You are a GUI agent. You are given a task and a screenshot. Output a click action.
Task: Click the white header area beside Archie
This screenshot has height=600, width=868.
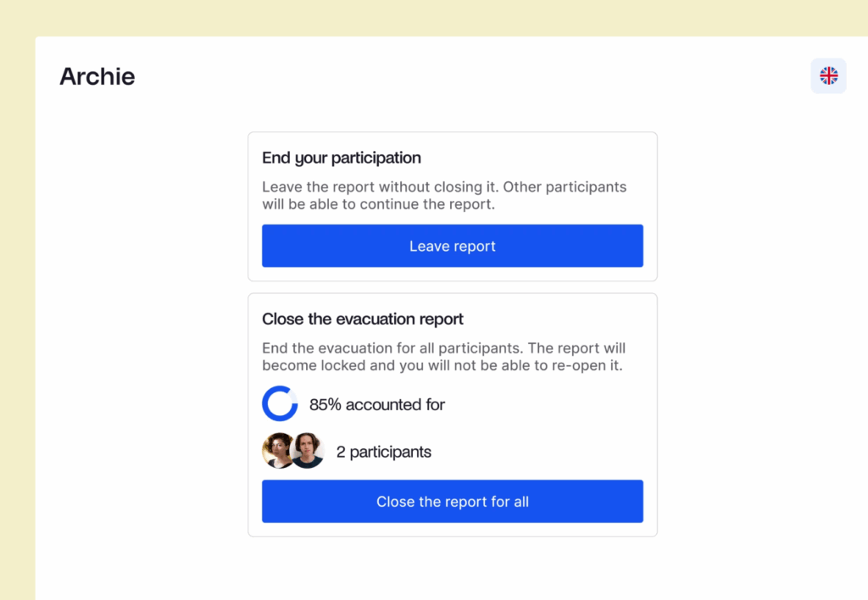tap(470, 75)
